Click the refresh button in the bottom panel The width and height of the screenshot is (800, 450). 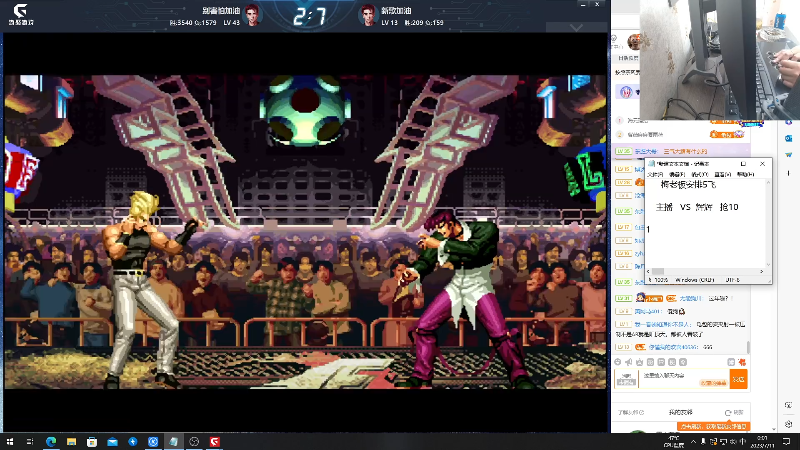pyautogui.click(x=734, y=412)
